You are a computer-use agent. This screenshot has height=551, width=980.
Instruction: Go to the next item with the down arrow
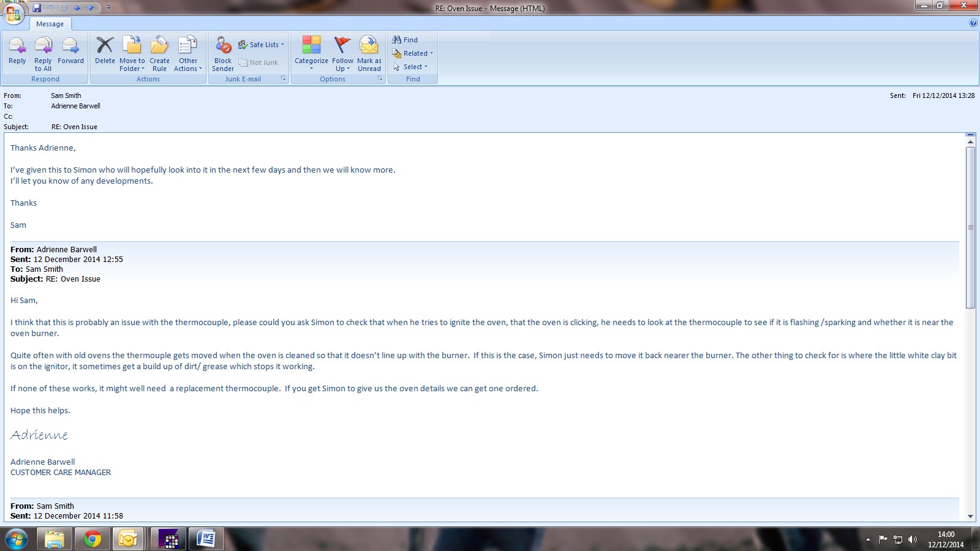(x=91, y=8)
